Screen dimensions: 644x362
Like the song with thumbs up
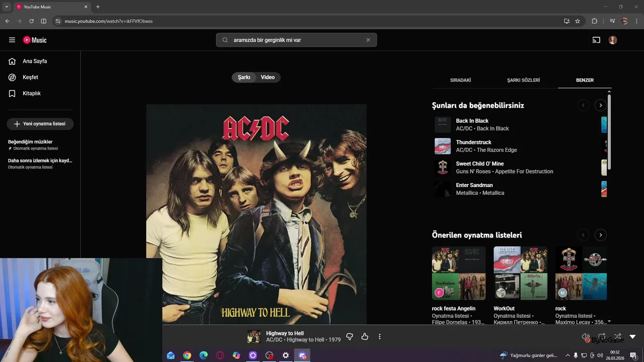[x=365, y=336]
